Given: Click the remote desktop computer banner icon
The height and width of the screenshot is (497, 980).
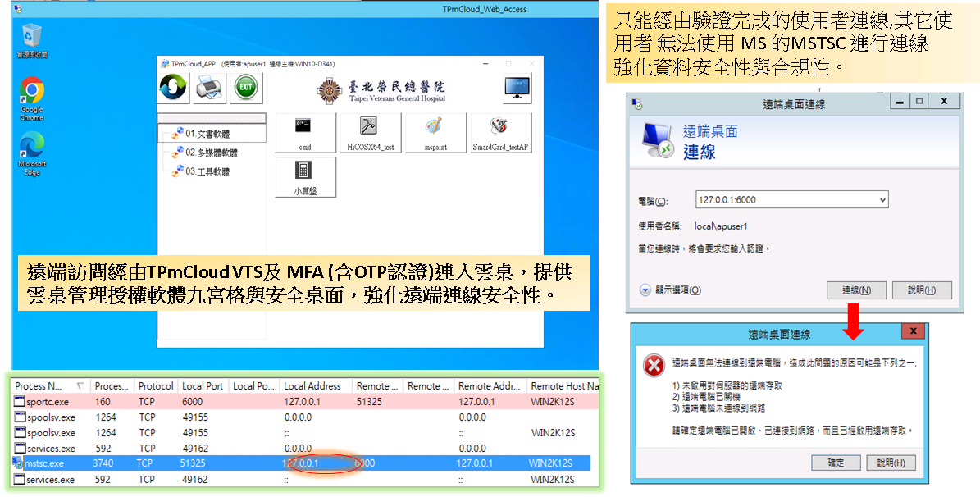Looking at the screenshot, I should 659,141.
